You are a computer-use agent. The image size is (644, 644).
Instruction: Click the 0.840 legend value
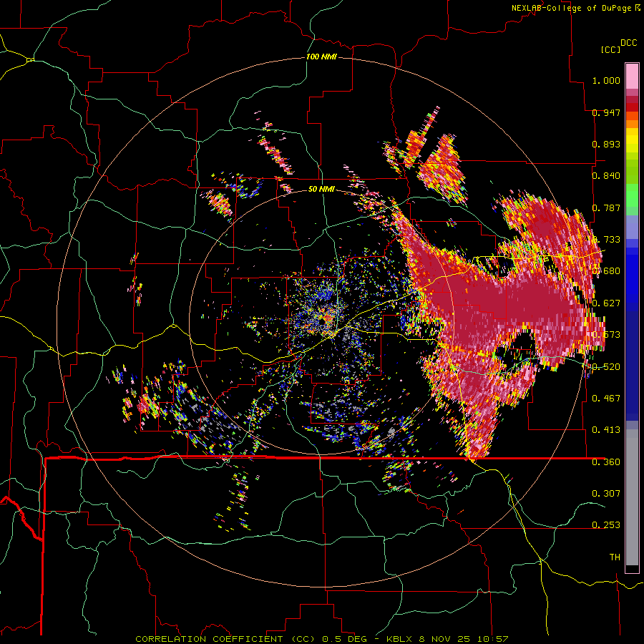pos(606,176)
